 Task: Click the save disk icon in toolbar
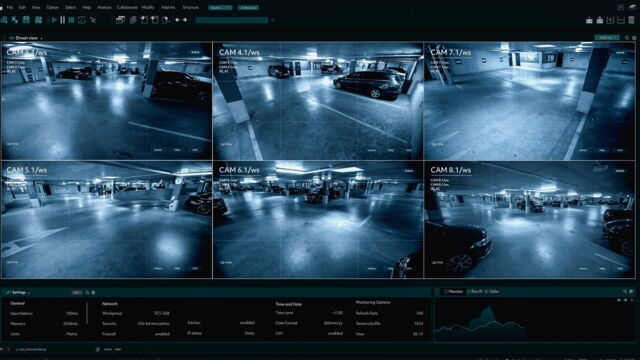[26, 20]
